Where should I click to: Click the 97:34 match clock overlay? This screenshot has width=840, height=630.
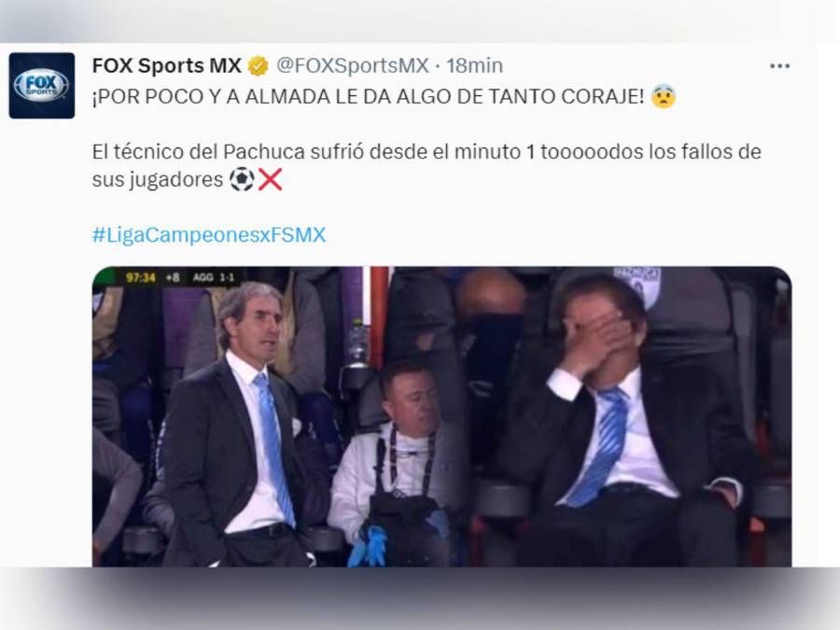point(140,277)
